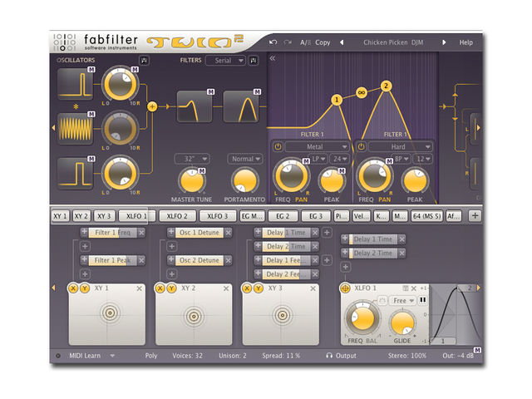Select the EG 2 modulation tab
The width and height of the screenshot is (532, 399).
(x=283, y=216)
